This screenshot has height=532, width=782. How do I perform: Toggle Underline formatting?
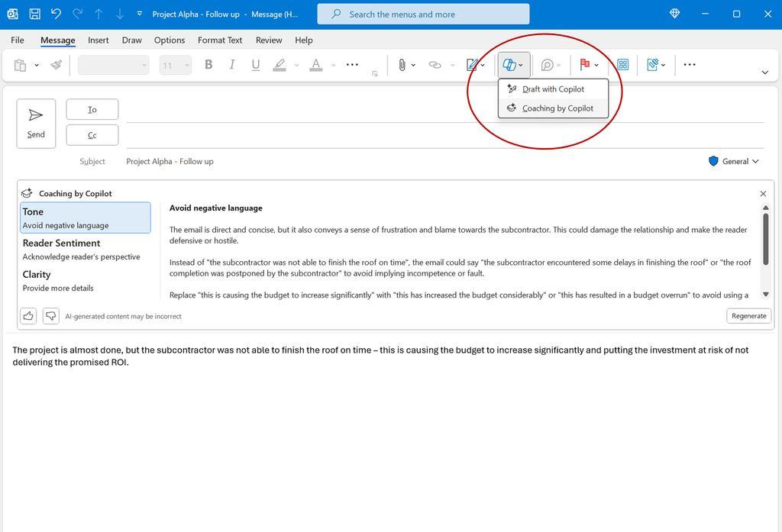pyautogui.click(x=256, y=65)
